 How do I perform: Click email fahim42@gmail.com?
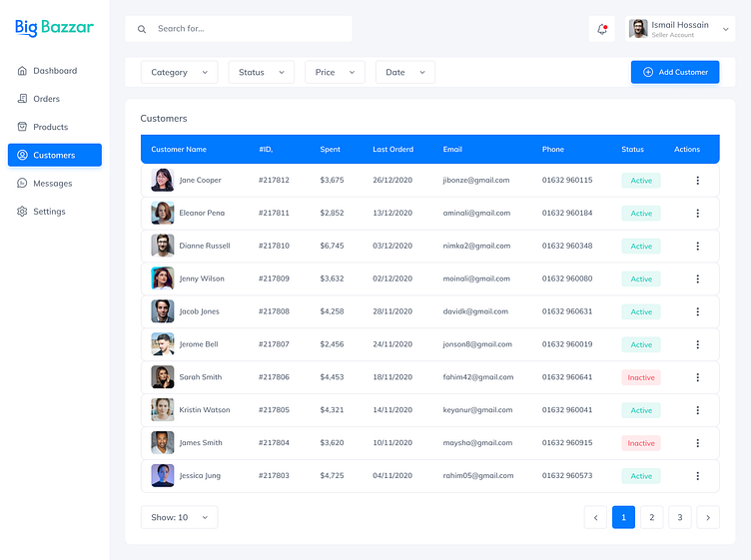point(478,377)
